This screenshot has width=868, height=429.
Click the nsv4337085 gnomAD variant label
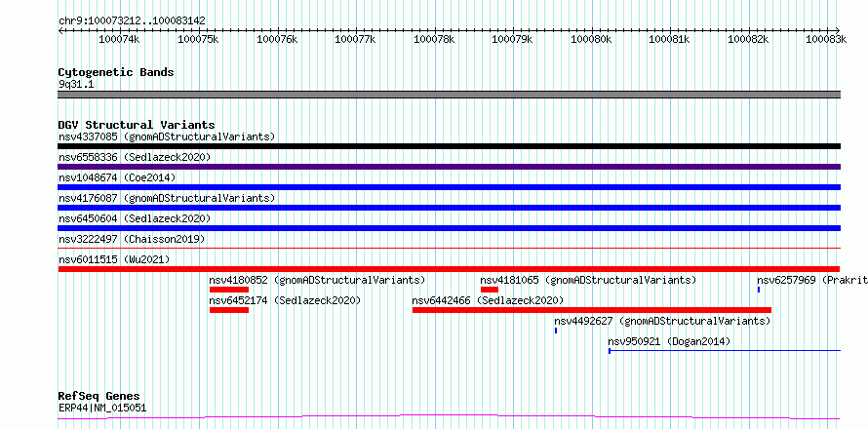coord(167,136)
